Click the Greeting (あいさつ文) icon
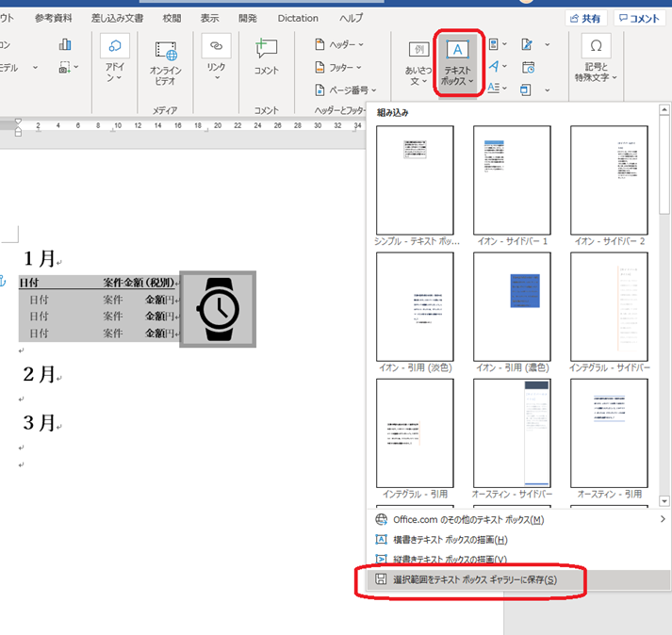Viewport: 672px width, 635px height. (x=418, y=50)
